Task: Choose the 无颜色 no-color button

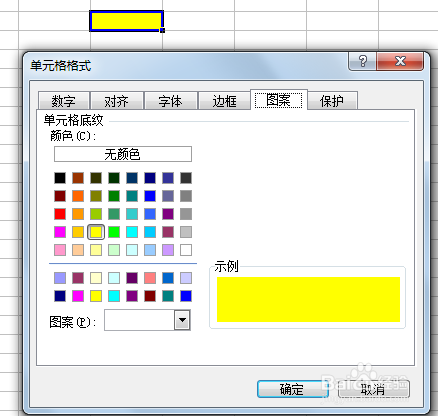Action: [123, 154]
